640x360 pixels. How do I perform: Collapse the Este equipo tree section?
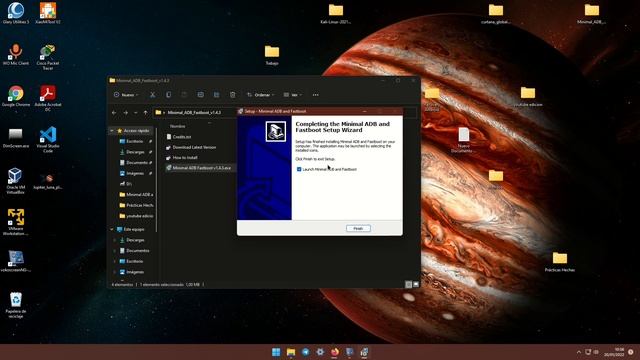(x=111, y=229)
